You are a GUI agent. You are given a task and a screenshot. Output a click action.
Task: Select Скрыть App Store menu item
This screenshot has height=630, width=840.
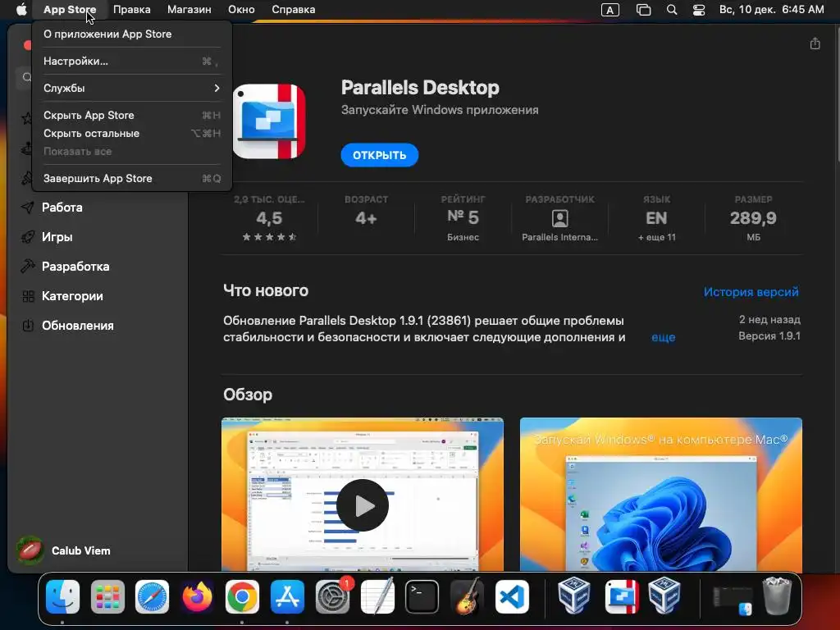click(x=132, y=115)
